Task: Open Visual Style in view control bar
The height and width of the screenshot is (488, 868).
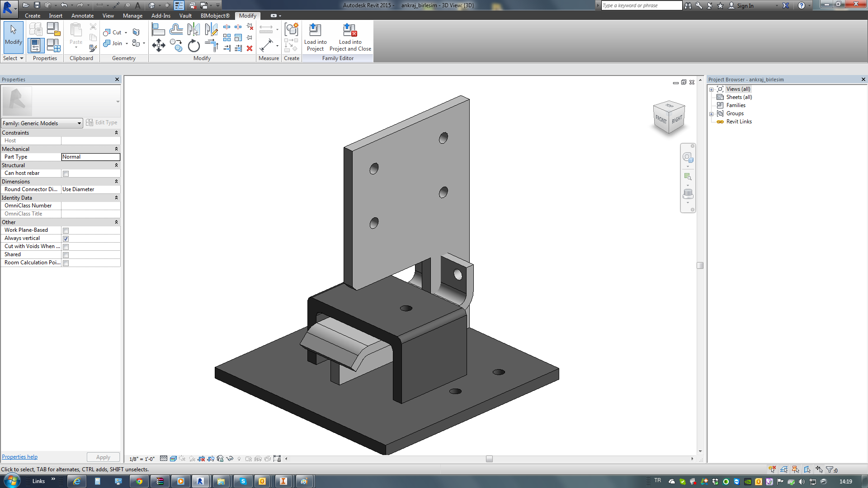Action: tap(173, 459)
